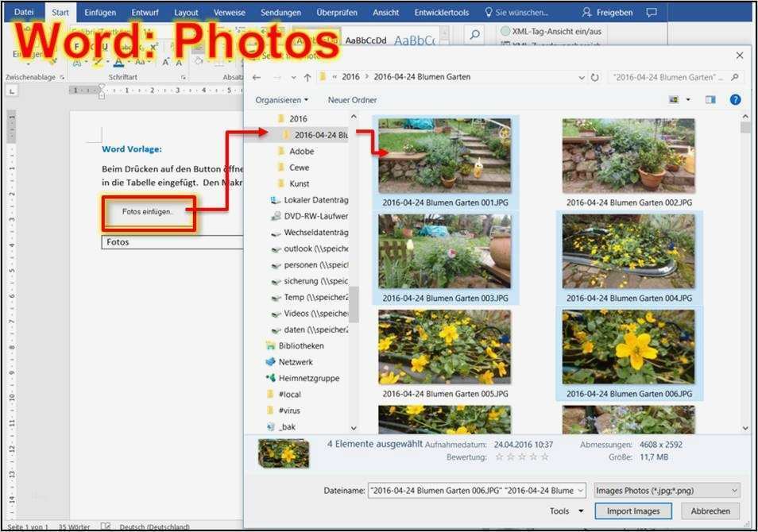Select photo Blumen Garten 004.JPG

tap(629, 258)
